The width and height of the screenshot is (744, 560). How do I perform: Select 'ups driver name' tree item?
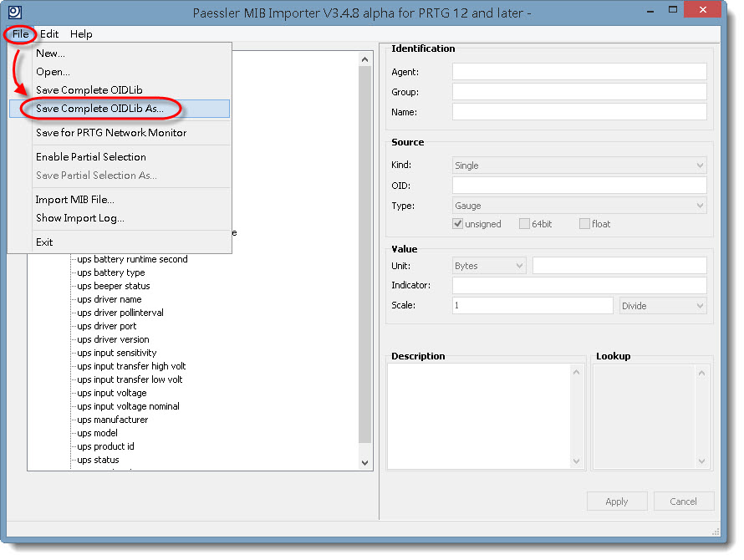[x=110, y=299]
